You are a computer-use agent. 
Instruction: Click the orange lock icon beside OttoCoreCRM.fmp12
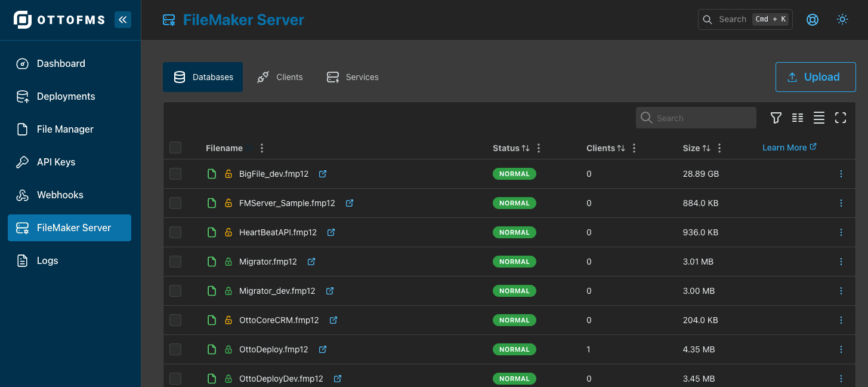[x=228, y=320]
